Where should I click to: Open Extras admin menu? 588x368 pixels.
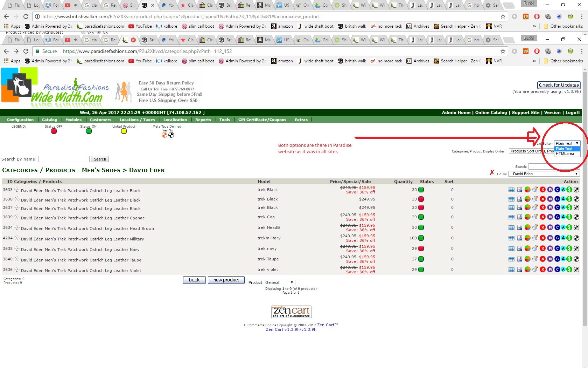pyautogui.click(x=301, y=120)
